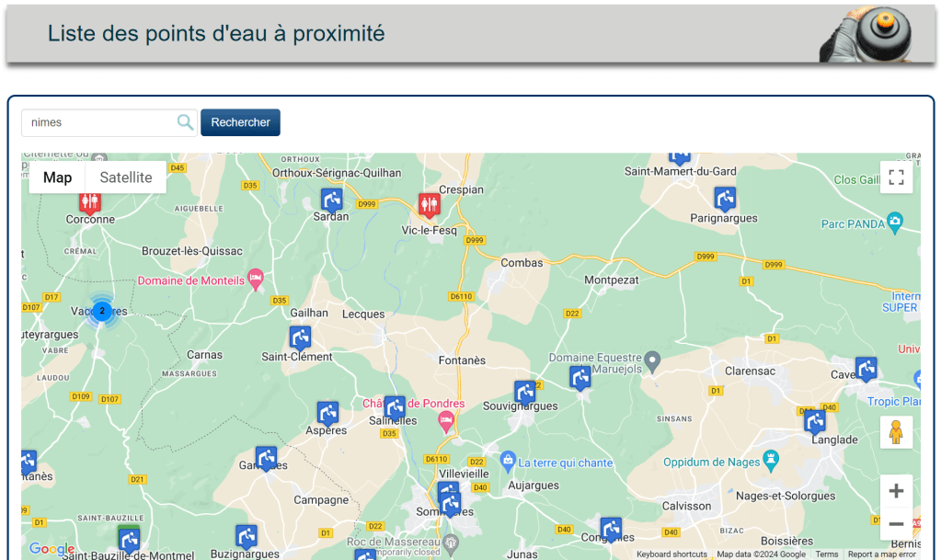Zoom out on the map
The image size is (941, 560).
tap(896, 523)
